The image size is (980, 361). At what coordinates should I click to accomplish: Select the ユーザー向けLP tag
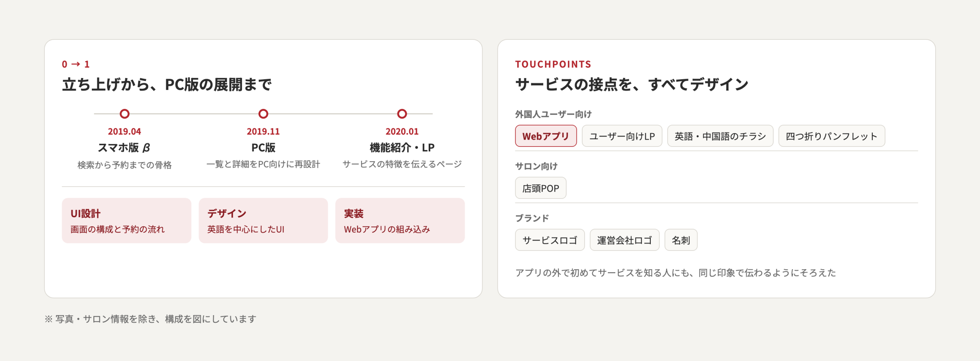tap(622, 136)
